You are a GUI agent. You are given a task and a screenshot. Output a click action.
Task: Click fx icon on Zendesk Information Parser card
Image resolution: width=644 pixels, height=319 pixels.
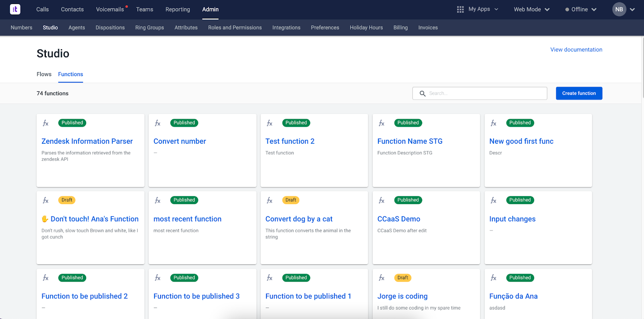46,123
